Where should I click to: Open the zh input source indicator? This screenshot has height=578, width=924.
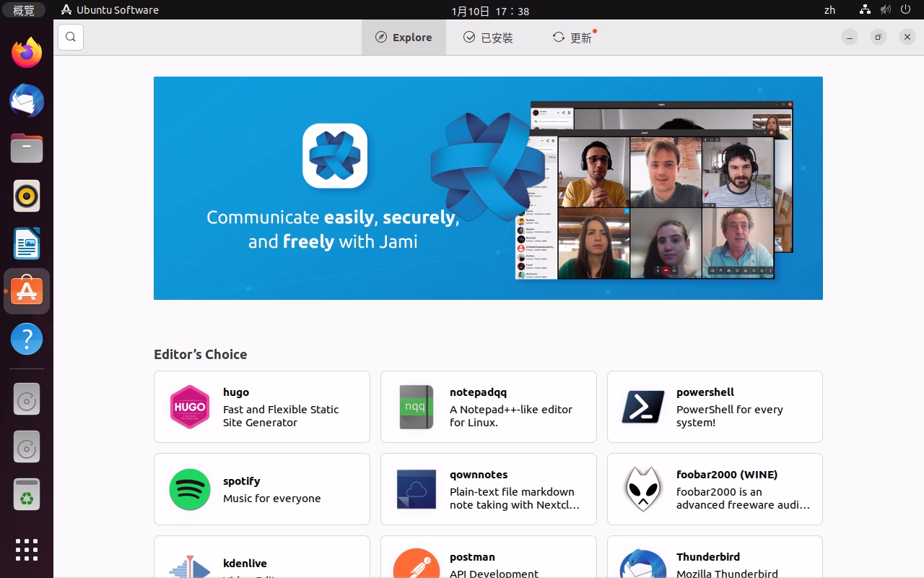pyautogui.click(x=829, y=10)
